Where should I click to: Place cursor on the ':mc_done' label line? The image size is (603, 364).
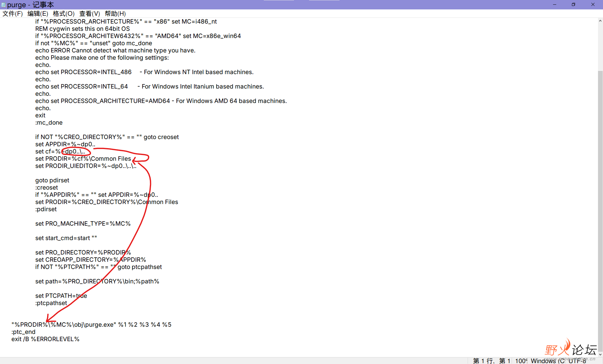click(49, 123)
